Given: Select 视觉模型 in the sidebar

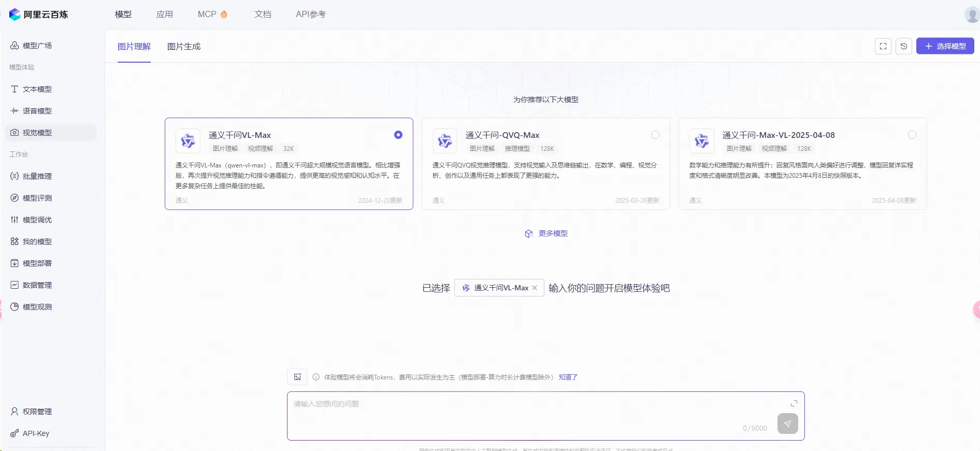Looking at the screenshot, I should pyautogui.click(x=51, y=133).
